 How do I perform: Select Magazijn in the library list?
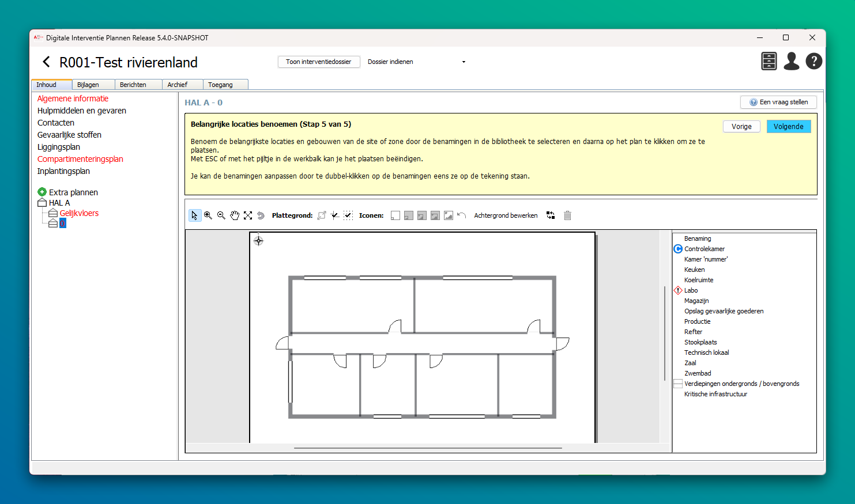696,301
